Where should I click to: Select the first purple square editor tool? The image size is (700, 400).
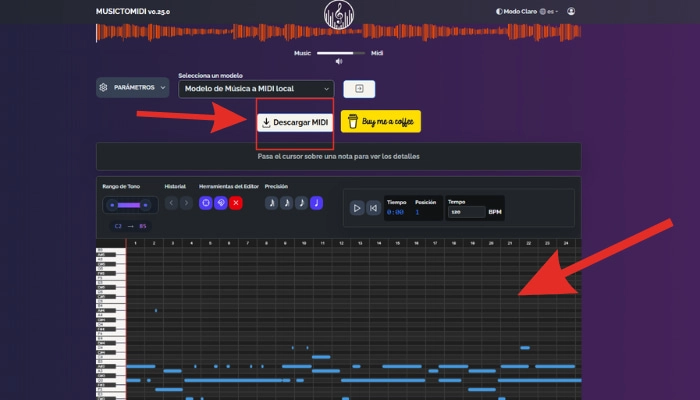(205, 203)
